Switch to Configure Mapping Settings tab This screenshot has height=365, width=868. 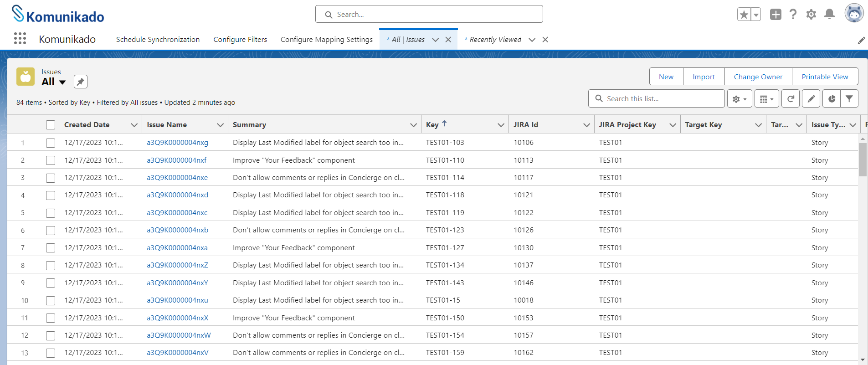pos(327,40)
